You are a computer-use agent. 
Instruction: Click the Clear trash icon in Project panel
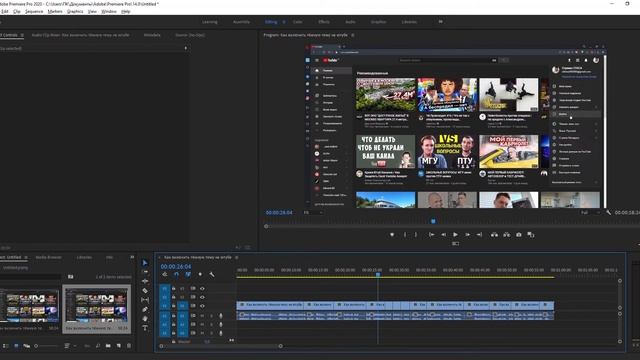(x=129, y=346)
